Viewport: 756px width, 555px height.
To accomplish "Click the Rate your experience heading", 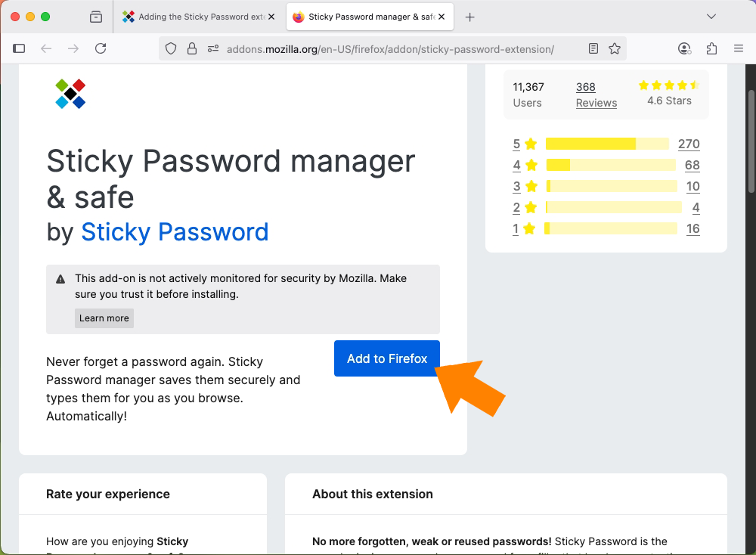I will click(x=108, y=494).
